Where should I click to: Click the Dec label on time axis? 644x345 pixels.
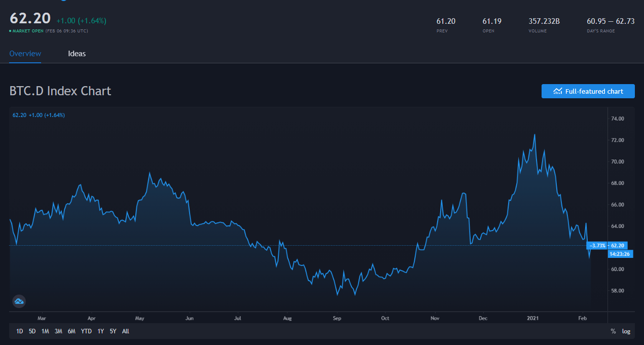483,318
